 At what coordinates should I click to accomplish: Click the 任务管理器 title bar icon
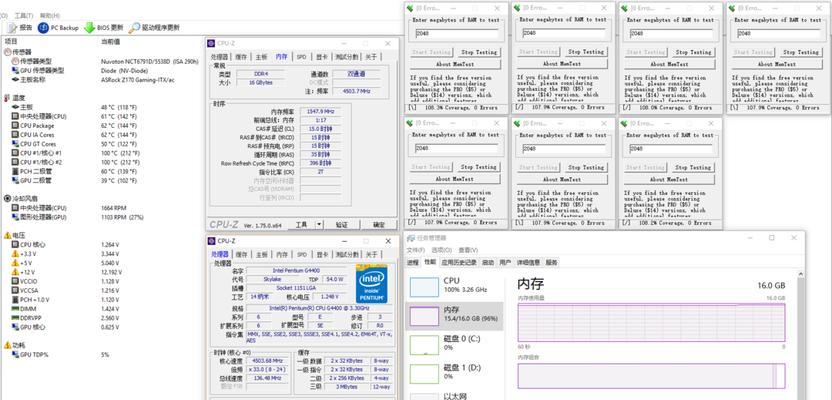tap(412, 238)
